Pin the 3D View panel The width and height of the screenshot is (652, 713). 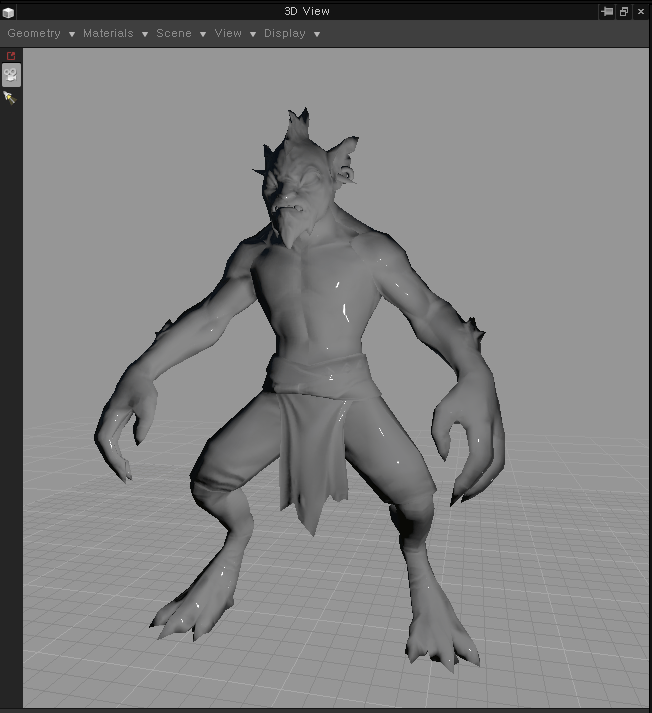pyautogui.click(x=607, y=12)
